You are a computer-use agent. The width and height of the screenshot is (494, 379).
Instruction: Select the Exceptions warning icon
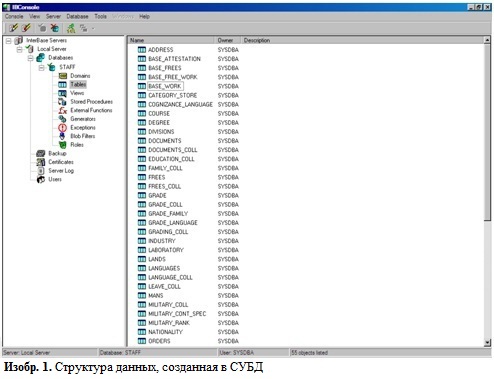click(63, 128)
